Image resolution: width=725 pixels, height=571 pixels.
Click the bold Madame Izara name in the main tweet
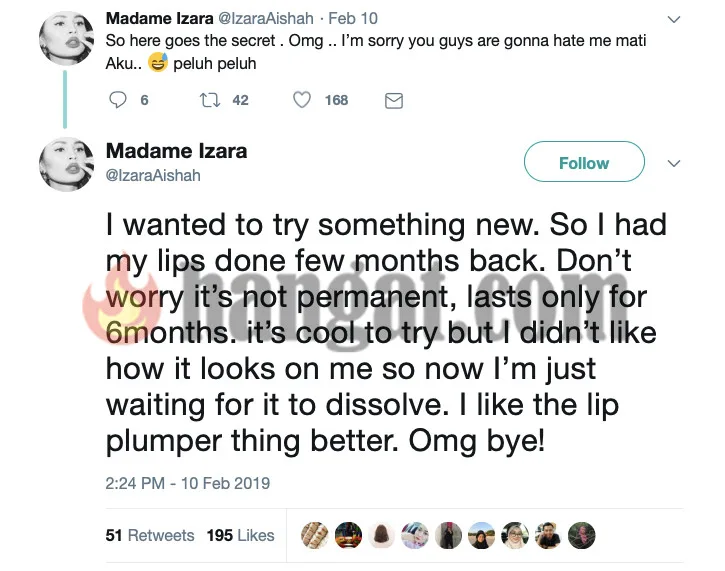(176, 152)
